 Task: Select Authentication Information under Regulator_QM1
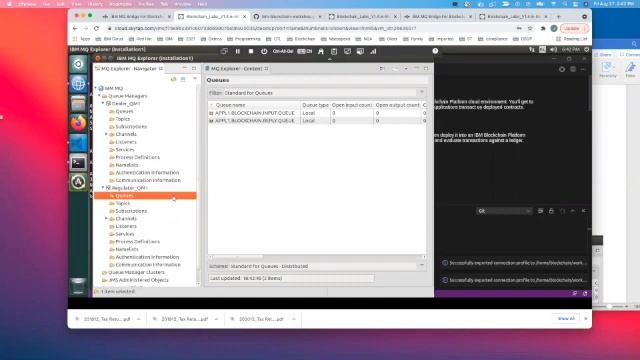tap(147, 257)
